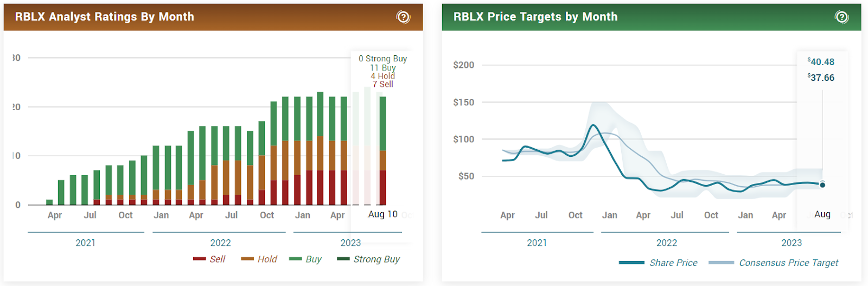
Task: Open help icon on Analyst Ratings panel
Action: [x=403, y=17]
